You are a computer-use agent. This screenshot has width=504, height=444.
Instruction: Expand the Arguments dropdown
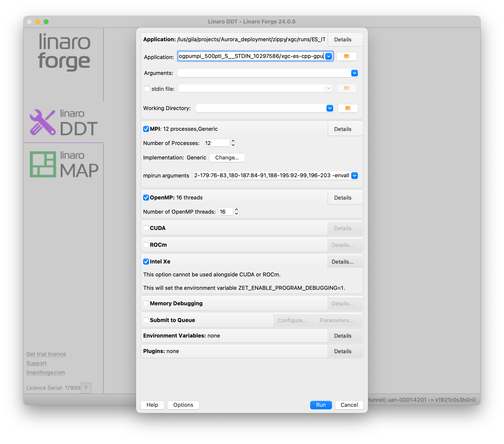pos(354,73)
